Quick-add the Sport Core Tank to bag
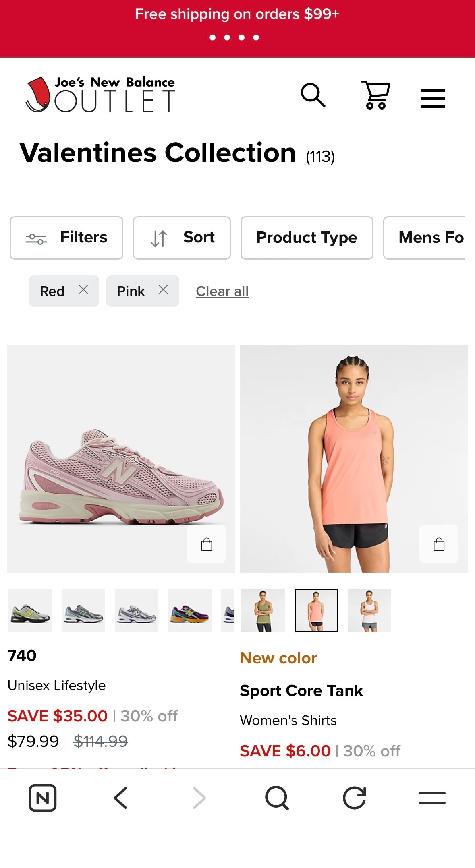Screen dimensions: 475x868 click(x=438, y=544)
